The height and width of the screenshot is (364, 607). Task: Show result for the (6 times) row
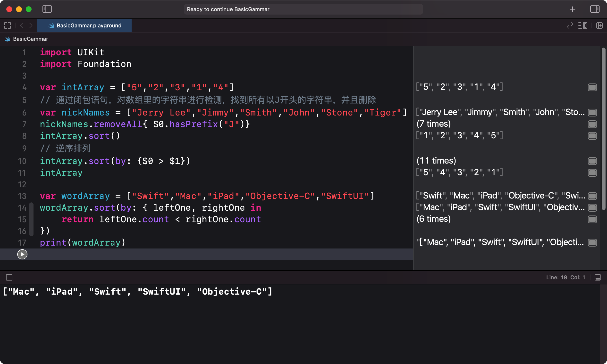click(592, 219)
